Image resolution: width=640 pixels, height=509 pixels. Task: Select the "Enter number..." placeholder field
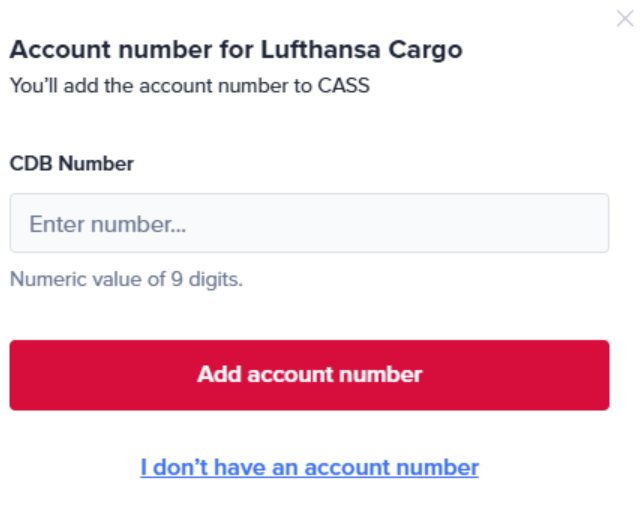309,223
